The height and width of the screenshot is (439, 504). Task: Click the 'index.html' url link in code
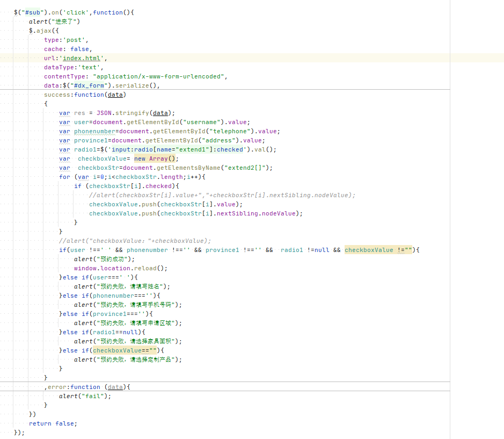pos(82,58)
